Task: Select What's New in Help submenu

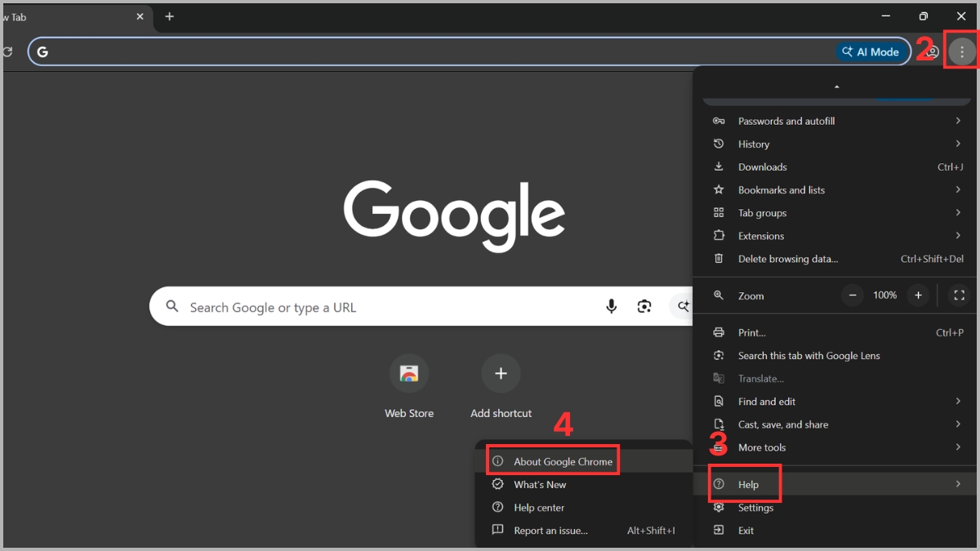Action: [583, 484]
